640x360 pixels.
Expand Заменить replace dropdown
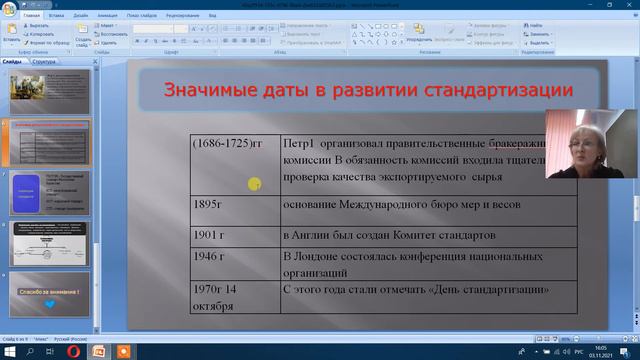[x=538, y=34]
